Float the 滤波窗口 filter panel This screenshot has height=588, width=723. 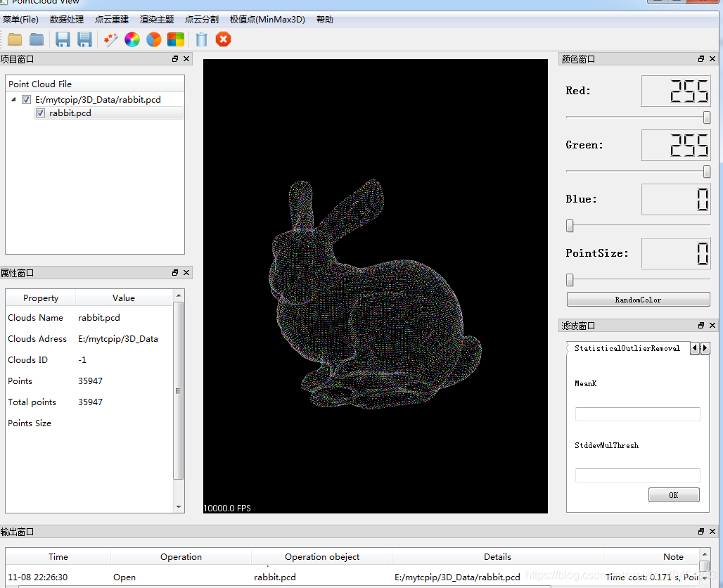[x=701, y=325]
